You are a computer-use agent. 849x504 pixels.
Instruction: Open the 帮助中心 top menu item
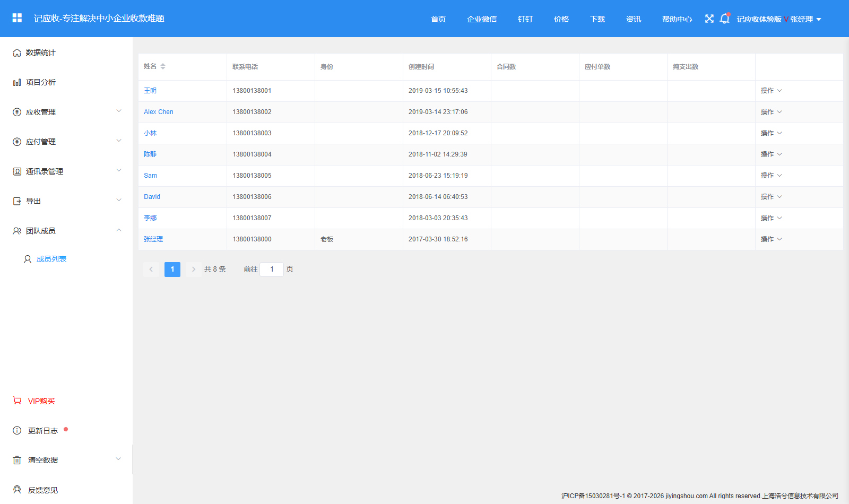pos(677,19)
